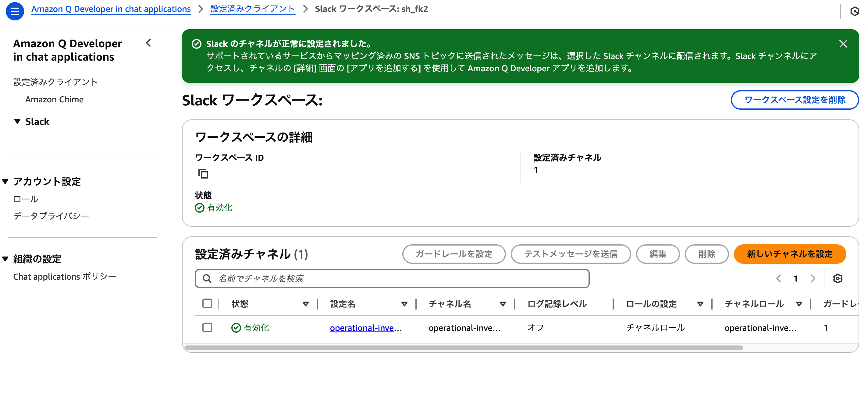Click 新しいチャネルを設定 button
The image size is (868, 393).
click(x=789, y=254)
